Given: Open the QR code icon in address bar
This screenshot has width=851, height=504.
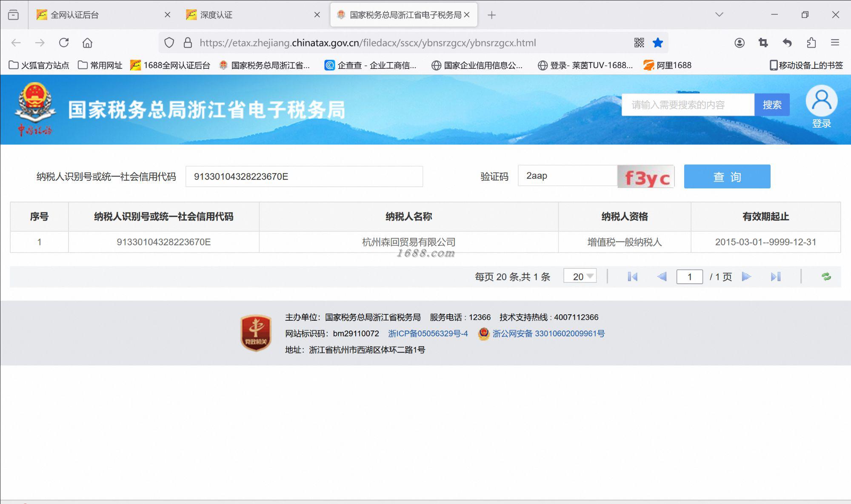Looking at the screenshot, I should [639, 43].
